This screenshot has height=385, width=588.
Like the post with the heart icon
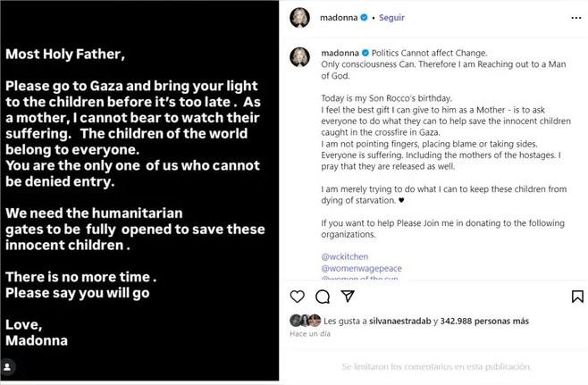tap(298, 297)
